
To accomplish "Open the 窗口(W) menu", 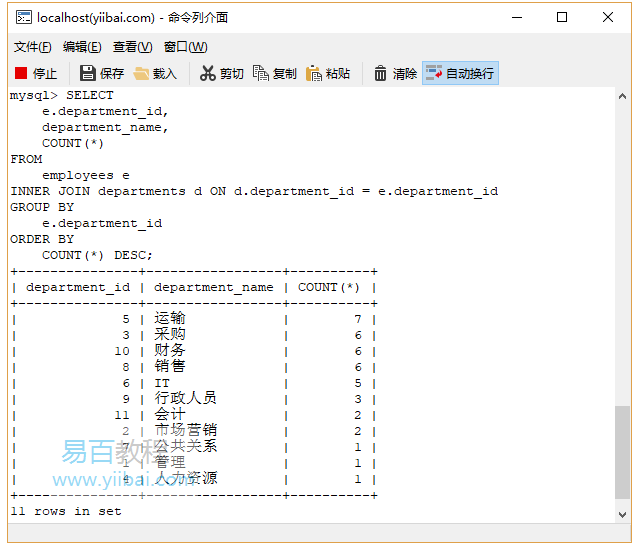I will (185, 47).
